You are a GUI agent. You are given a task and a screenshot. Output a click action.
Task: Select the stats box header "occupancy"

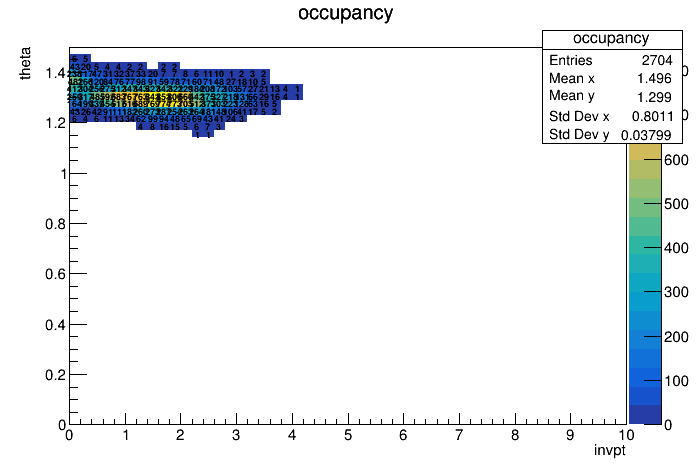611,39
